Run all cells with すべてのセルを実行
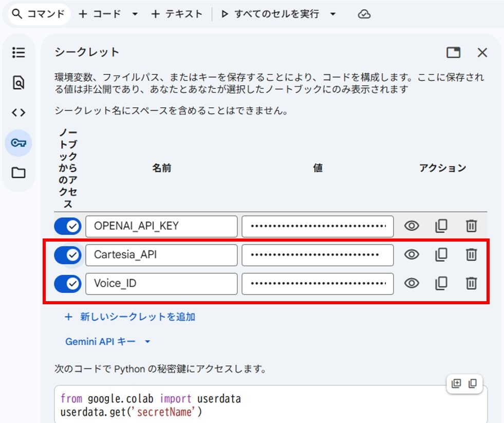This screenshot has width=504, height=423. [x=272, y=14]
